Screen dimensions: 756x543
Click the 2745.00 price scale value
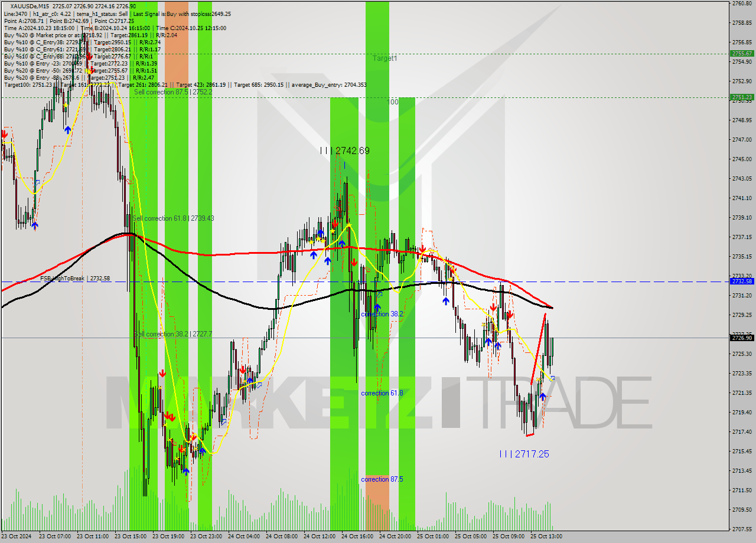tap(742, 159)
